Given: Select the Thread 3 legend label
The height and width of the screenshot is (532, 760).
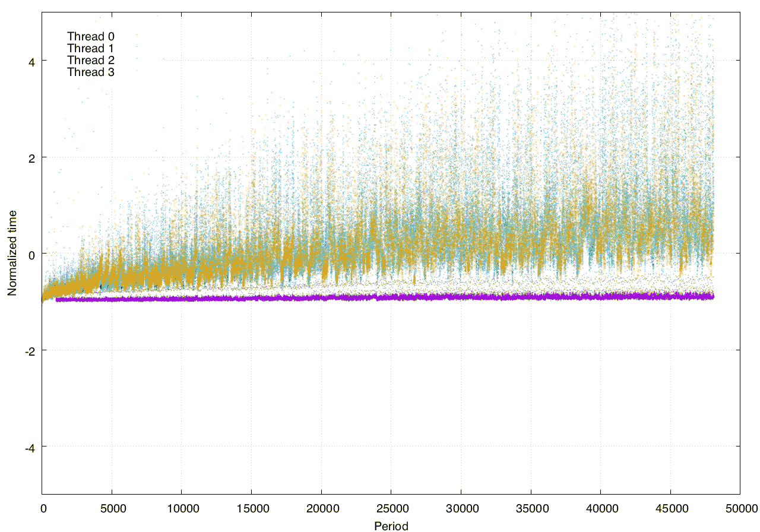Looking at the screenshot, I should (x=91, y=72).
